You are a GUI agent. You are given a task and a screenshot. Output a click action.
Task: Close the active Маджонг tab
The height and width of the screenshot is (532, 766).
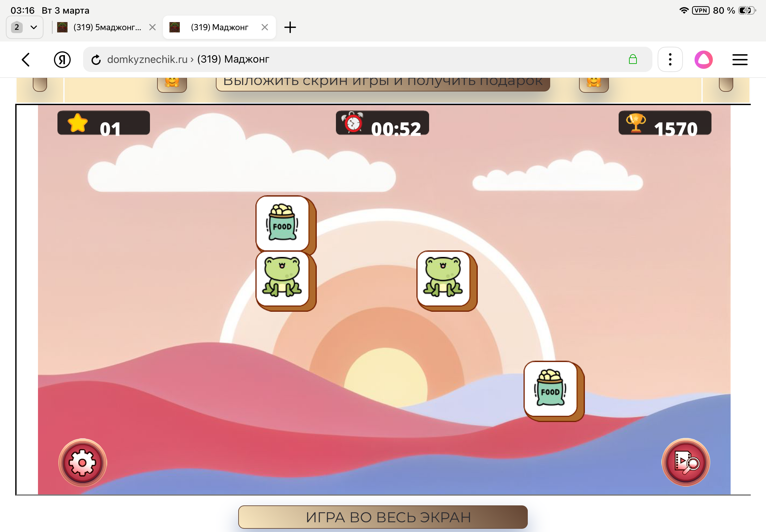[x=265, y=27]
